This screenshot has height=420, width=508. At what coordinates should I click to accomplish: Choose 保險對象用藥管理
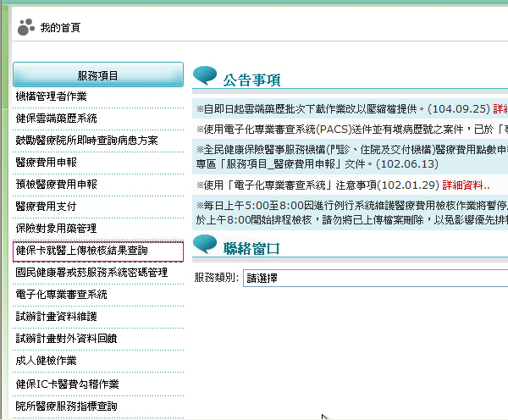[x=57, y=229]
